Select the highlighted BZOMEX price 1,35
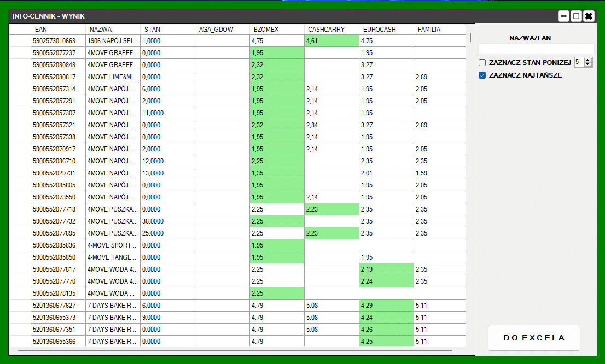Viewport: 605px width, 364px height. [x=277, y=173]
